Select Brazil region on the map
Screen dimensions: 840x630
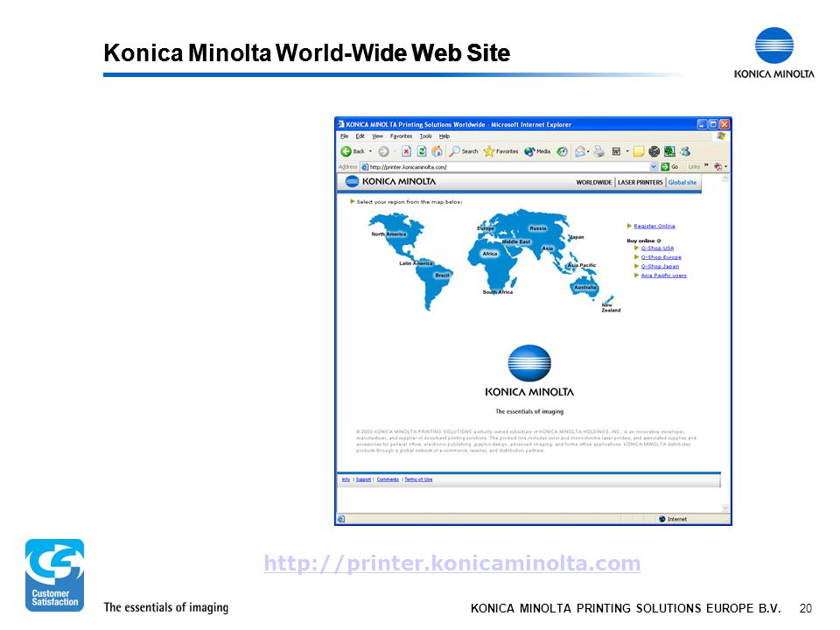(442, 276)
